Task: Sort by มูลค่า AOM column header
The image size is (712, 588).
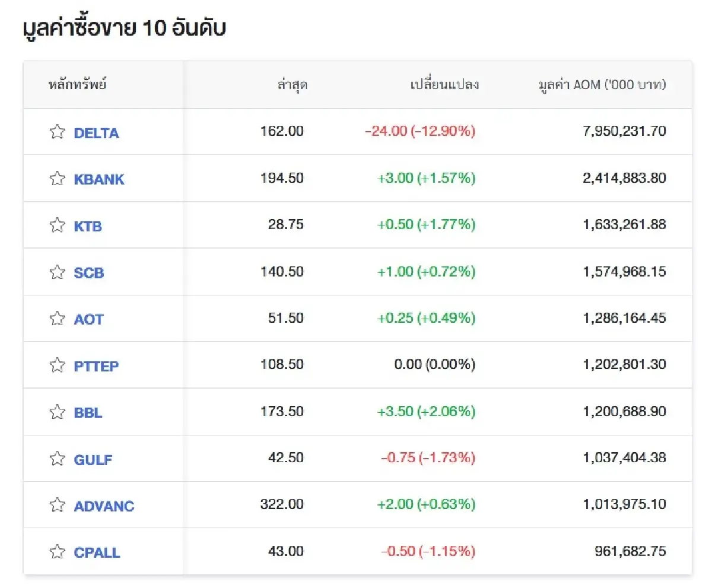Action: tap(601, 84)
